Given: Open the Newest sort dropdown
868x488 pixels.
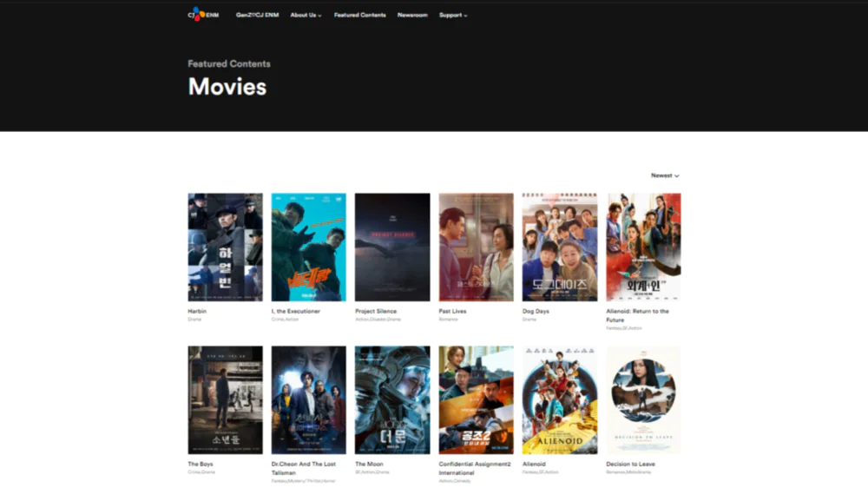Looking at the screenshot, I should 665,175.
